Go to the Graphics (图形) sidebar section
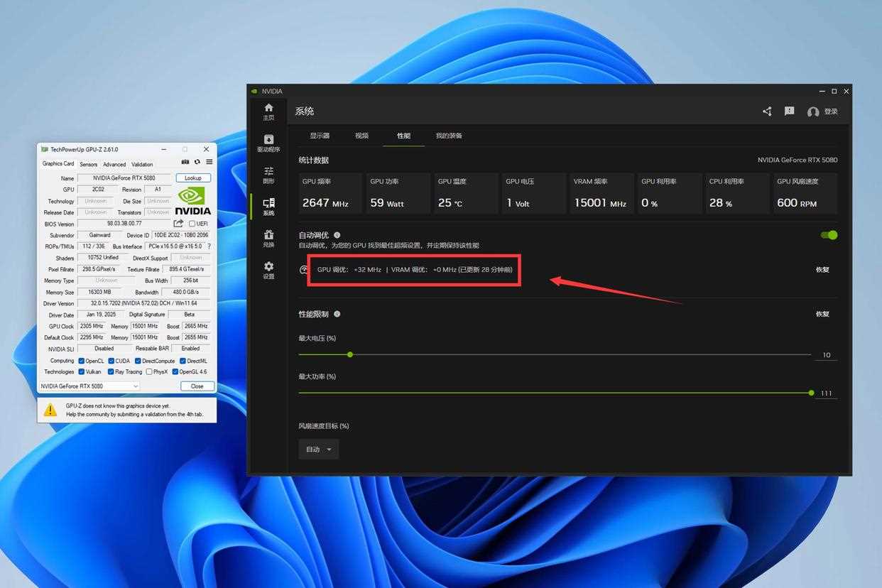882x588 pixels. tap(268, 175)
